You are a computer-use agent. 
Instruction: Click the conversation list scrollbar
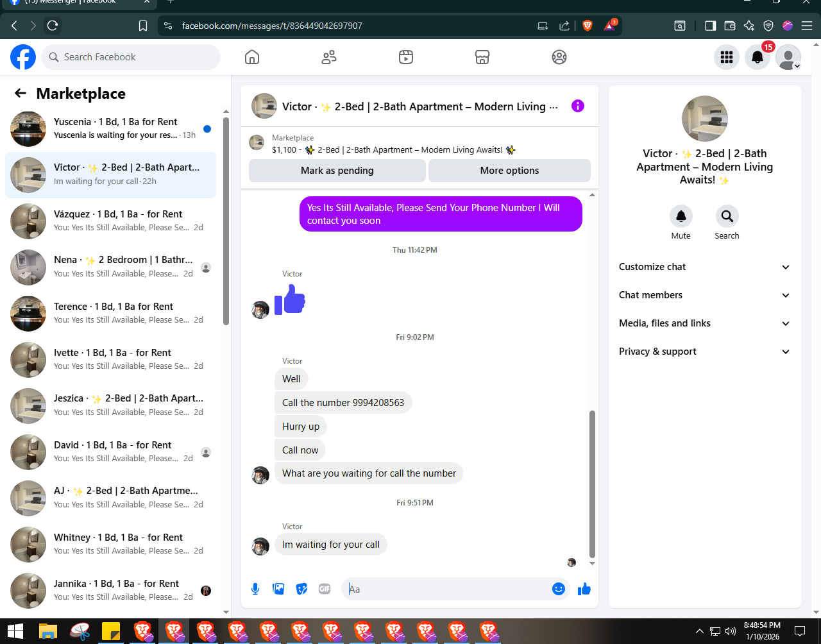[226, 221]
